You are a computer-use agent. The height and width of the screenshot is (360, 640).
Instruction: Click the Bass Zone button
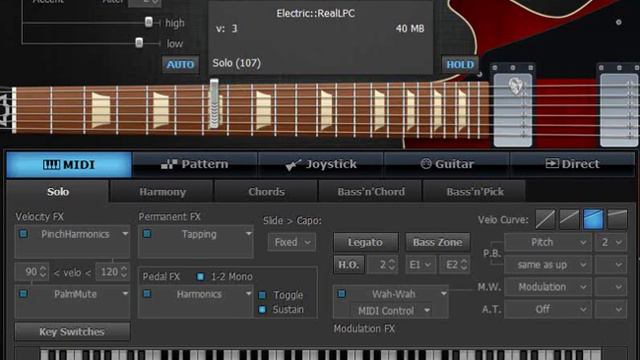point(438,242)
